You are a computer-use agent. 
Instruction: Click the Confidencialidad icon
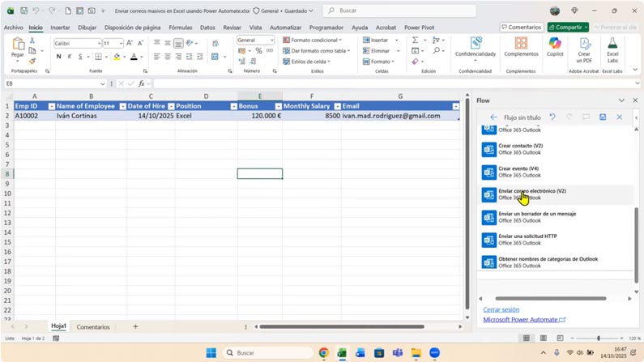coord(476,43)
